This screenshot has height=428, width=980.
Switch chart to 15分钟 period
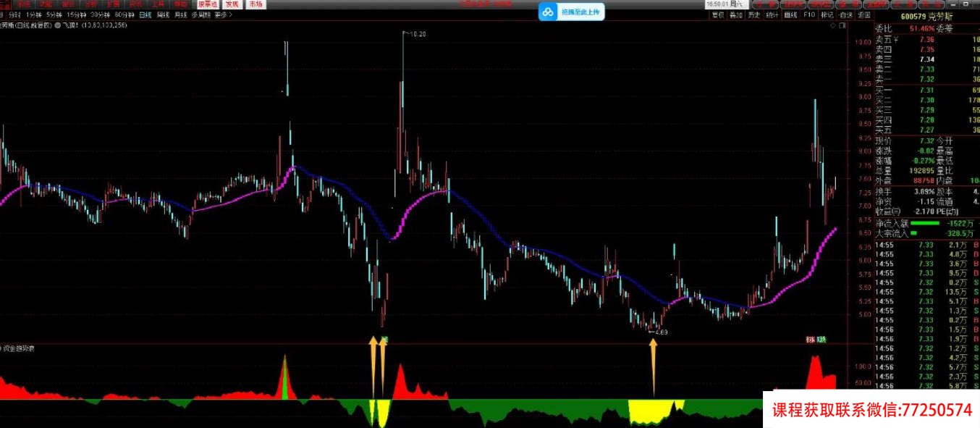click(76, 14)
